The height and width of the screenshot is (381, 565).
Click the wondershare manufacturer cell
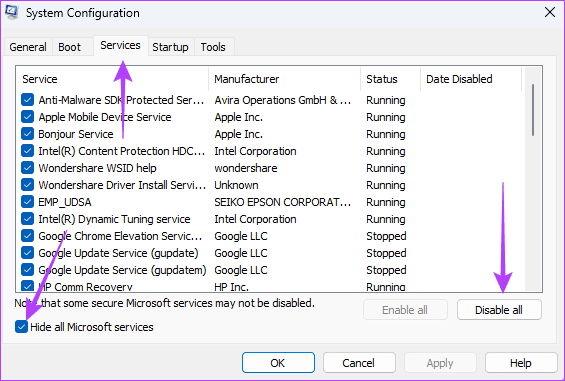pyautogui.click(x=246, y=168)
